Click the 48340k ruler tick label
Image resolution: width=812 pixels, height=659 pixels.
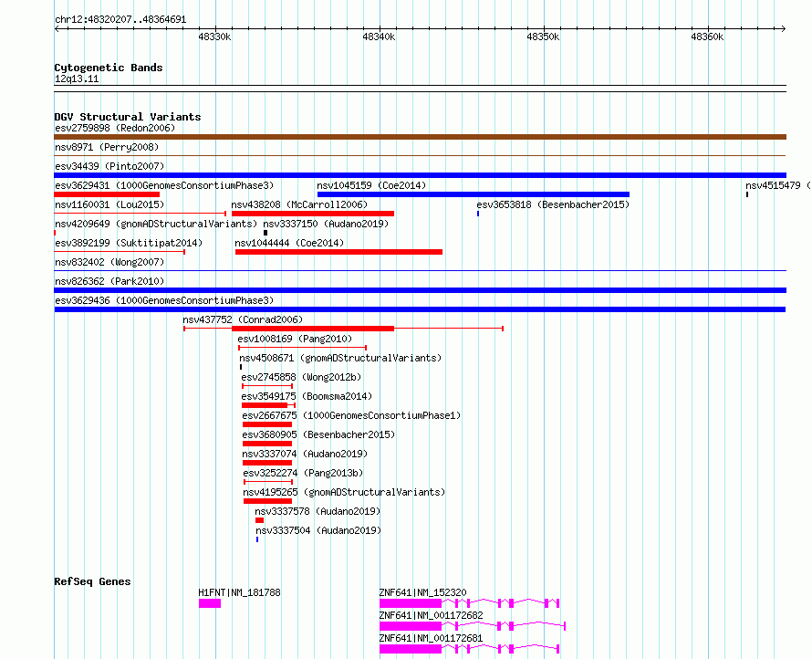coord(379,37)
